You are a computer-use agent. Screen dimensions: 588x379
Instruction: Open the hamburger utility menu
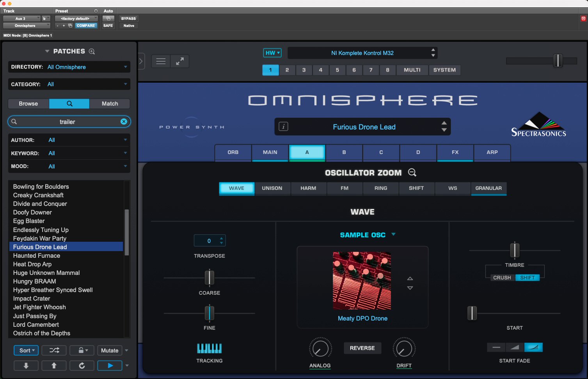[161, 61]
